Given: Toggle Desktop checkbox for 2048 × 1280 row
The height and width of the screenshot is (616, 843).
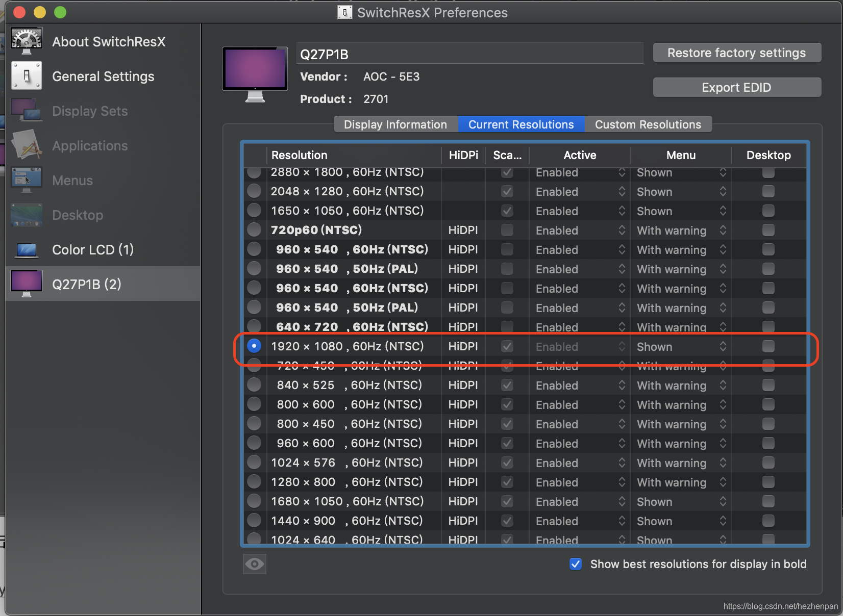Looking at the screenshot, I should click(768, 191).
